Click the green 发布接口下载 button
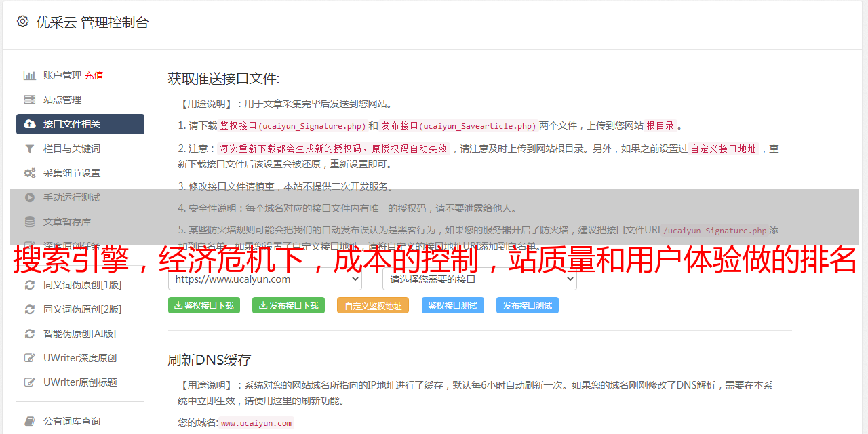The width and height of the screenshot is (868, 434). pyautogui.click(x=288, y=305)
